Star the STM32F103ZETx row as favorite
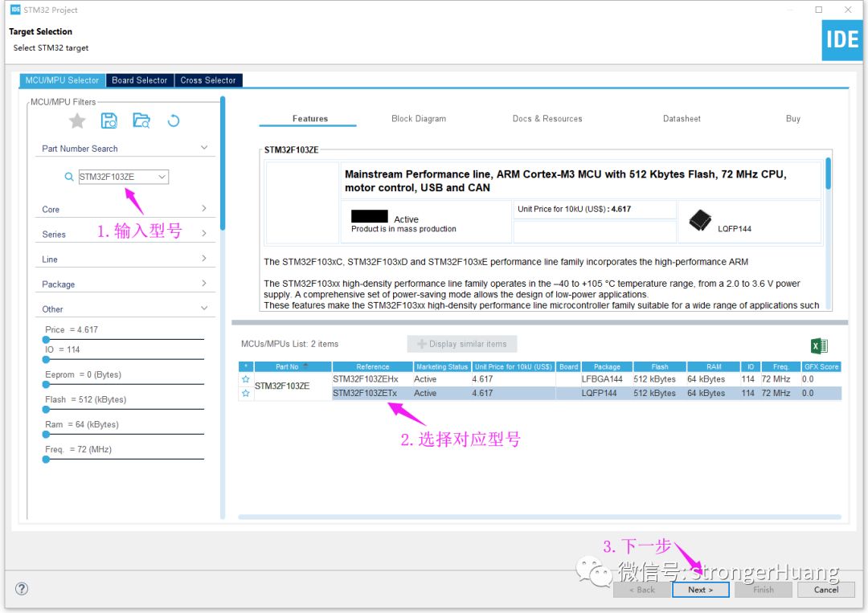868x613 pixels. 246,393
